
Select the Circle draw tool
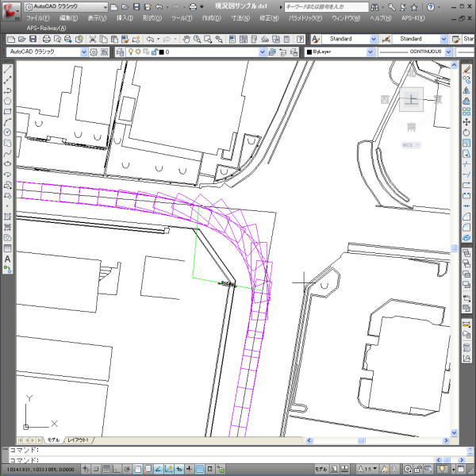coord(8,132)
